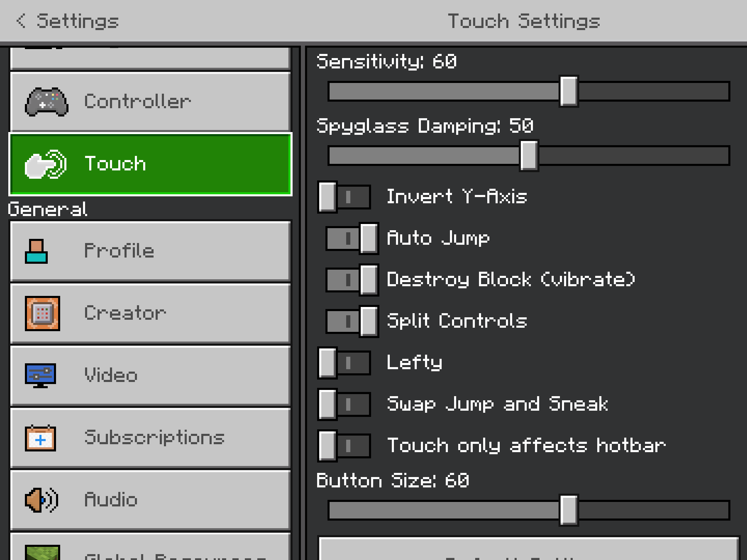Click the Subscriptions calendar icon
Screen dimensions: 747x560
point(40,438)
